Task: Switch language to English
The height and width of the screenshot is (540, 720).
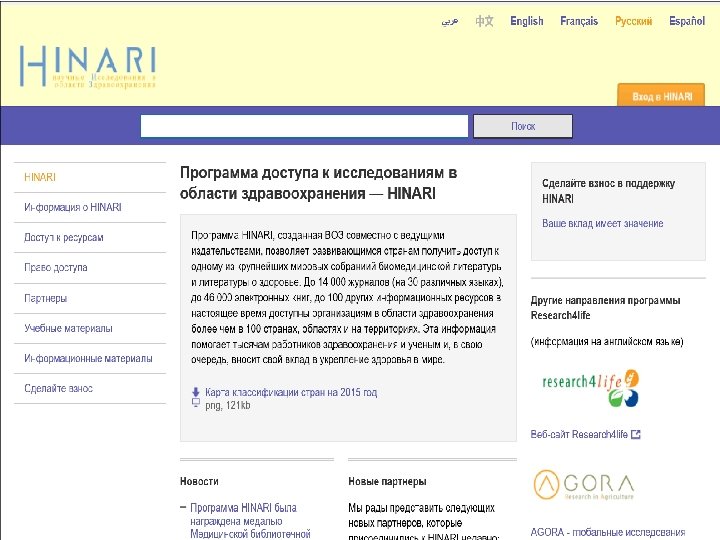Action: [527, 21]
